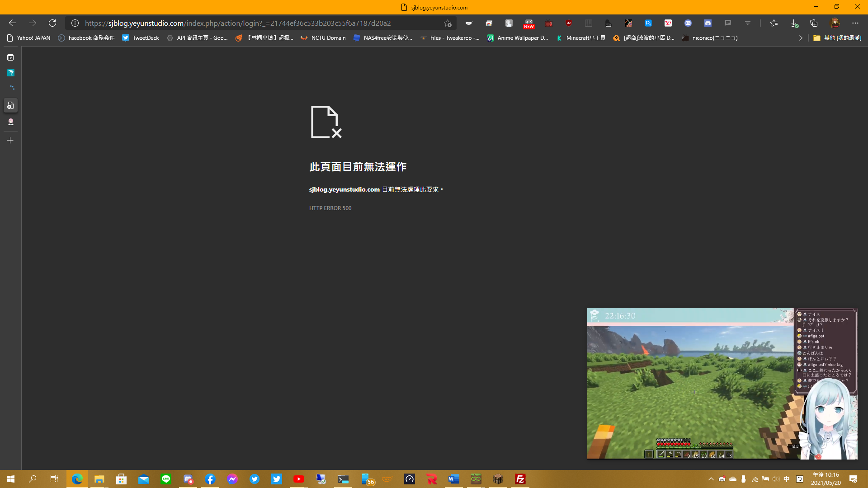Show more bookmarks with the overflow chevron
This screenshot has height=488, width=868.
[801, 38]
